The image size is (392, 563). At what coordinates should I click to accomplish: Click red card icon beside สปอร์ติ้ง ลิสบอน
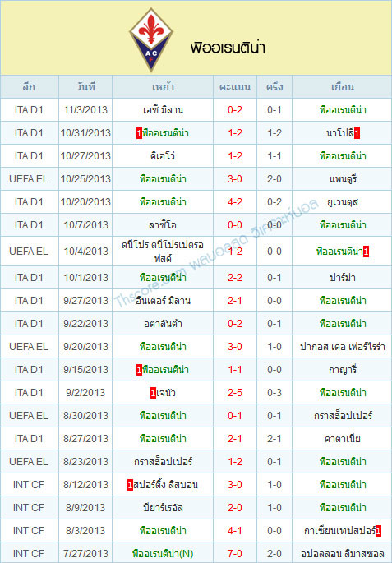click(130, 485)
